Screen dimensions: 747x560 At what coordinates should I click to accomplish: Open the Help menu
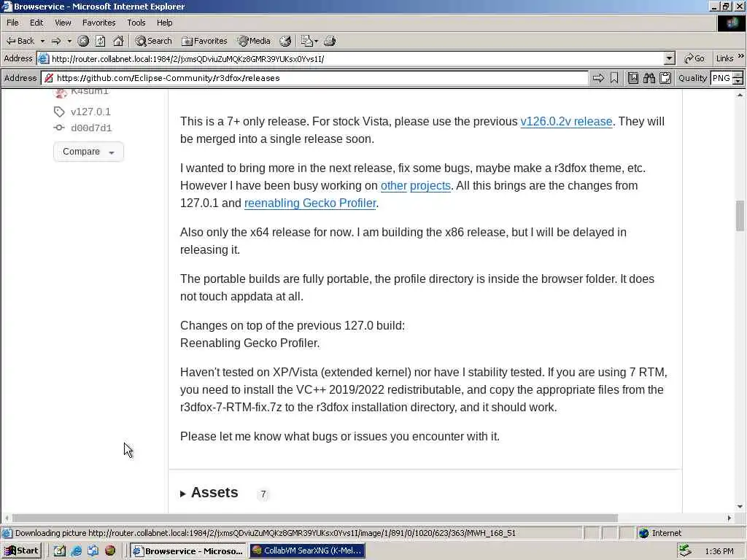(164, 23)
